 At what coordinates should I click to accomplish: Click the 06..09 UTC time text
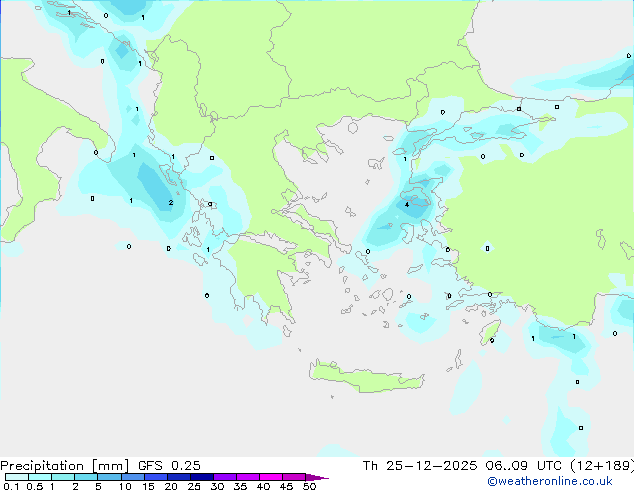(523, 466)
